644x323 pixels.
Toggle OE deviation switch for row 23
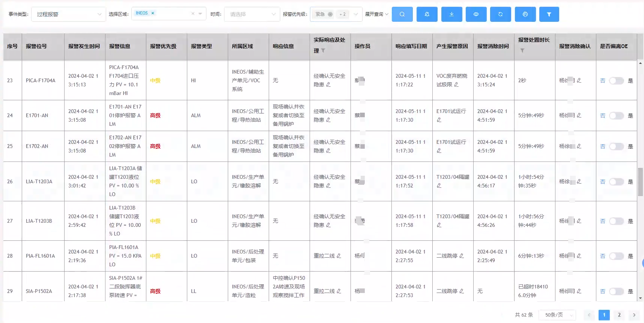click(x=616, y=81)
